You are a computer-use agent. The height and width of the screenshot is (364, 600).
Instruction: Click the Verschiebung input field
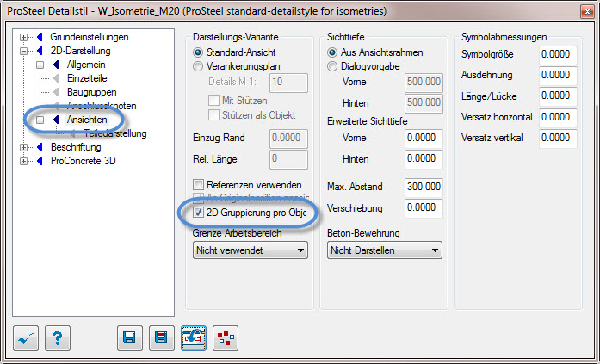(x=424, y=208)
